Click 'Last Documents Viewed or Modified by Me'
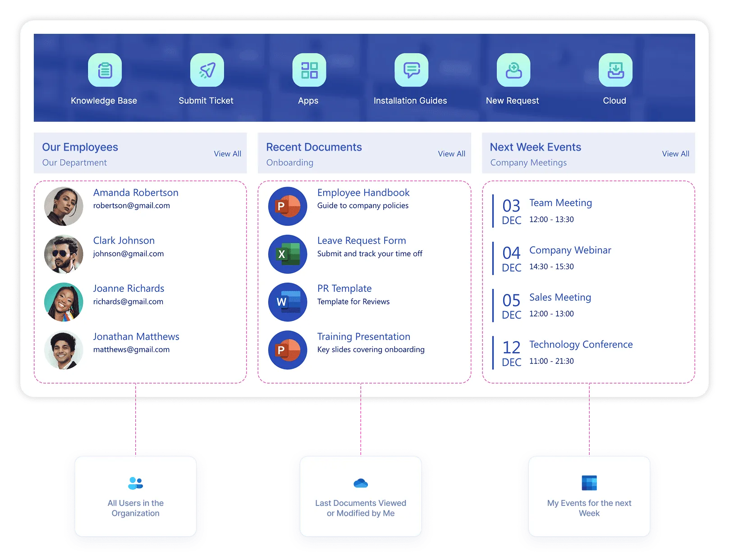This screenshot has width=729, height=560. pyautogui.click(x=361, y=508)
